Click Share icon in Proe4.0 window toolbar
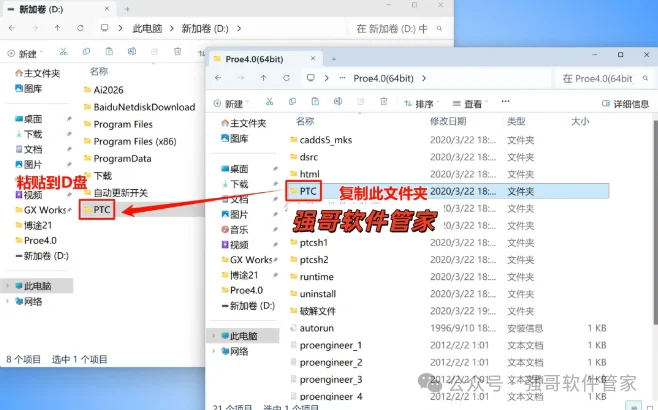 361,102
